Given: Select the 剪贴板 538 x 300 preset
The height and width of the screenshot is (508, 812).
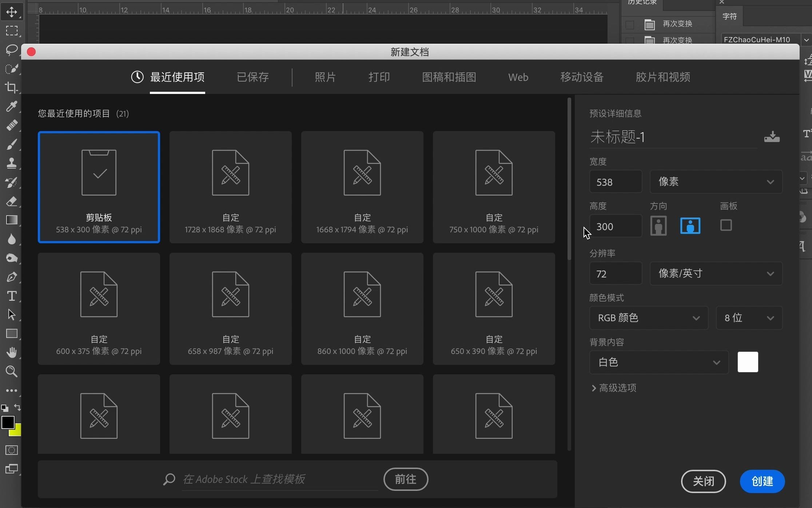Looking at the screenshot, I should pos(99,187).
